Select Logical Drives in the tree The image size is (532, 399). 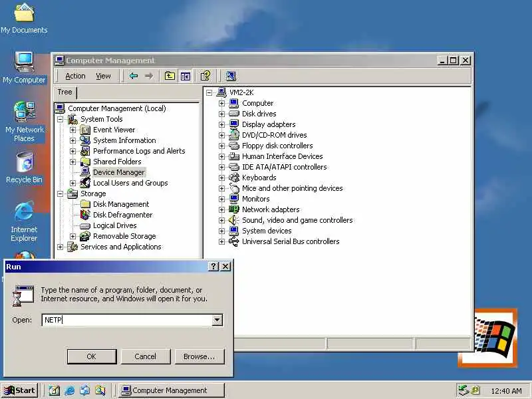(115, 225)
